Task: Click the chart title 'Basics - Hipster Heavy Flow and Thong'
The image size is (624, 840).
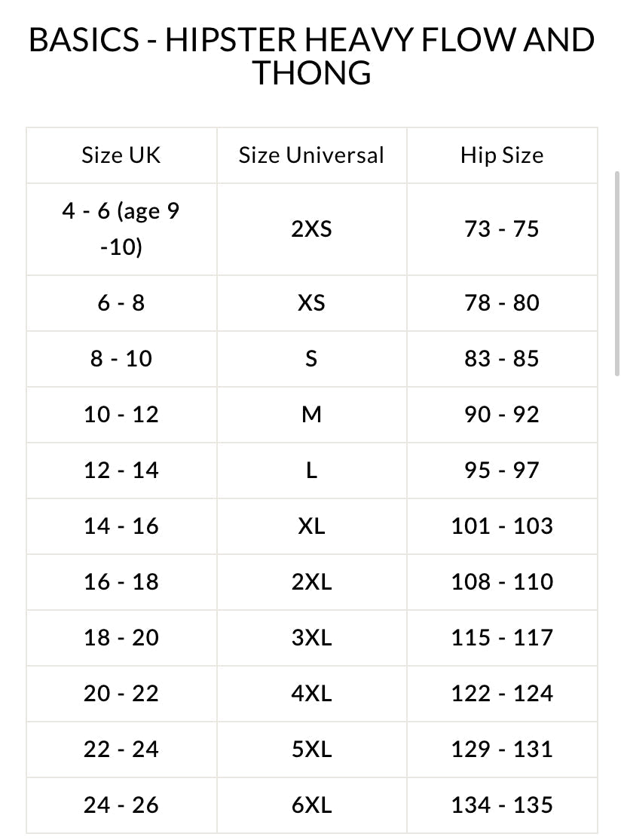Action: pyautogui.click(x=311, y=56)
